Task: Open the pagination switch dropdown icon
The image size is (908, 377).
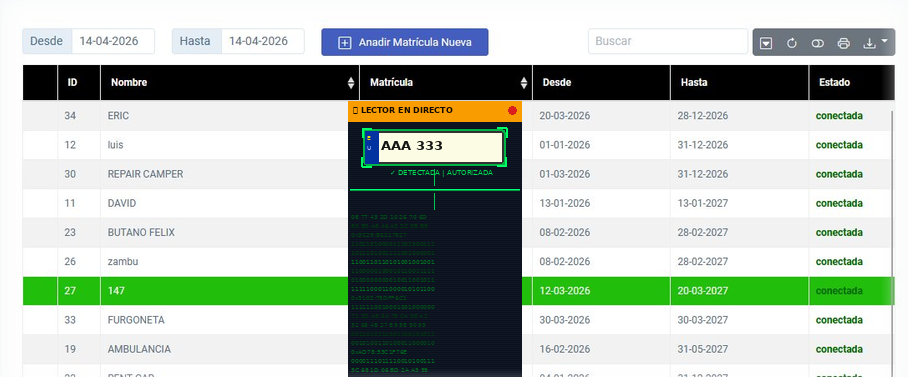Action: coord(766,43)
